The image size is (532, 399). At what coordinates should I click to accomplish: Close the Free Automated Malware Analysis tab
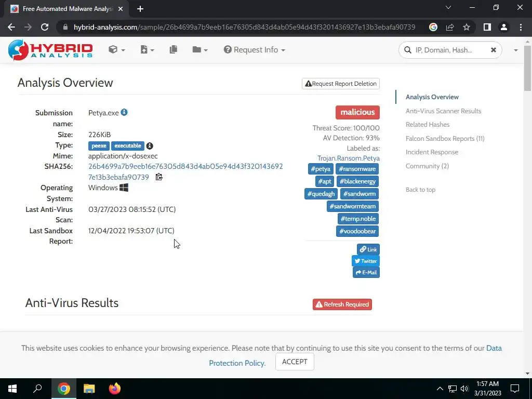[x=121, y=9]
